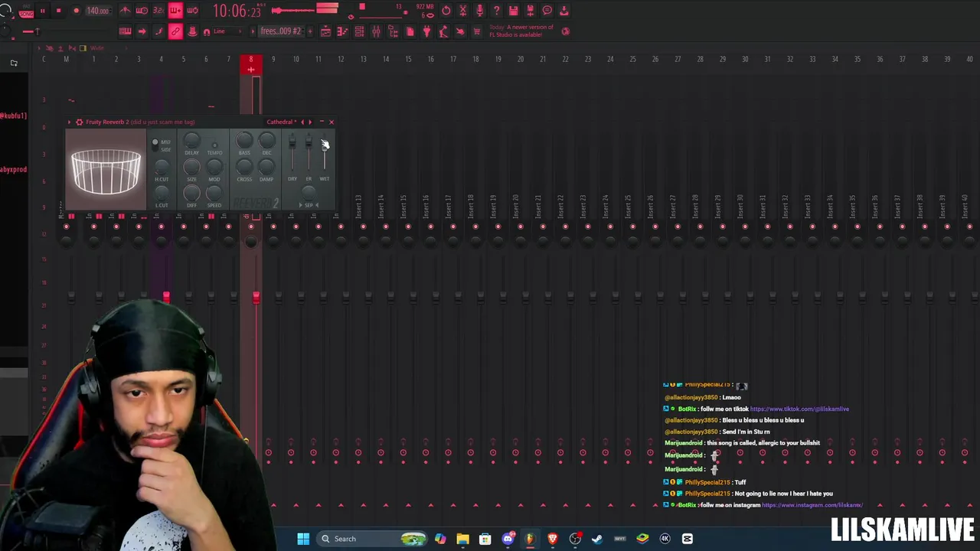Toggle note blend recording icon
Screen dimensions: 980x551
[158, 31]
